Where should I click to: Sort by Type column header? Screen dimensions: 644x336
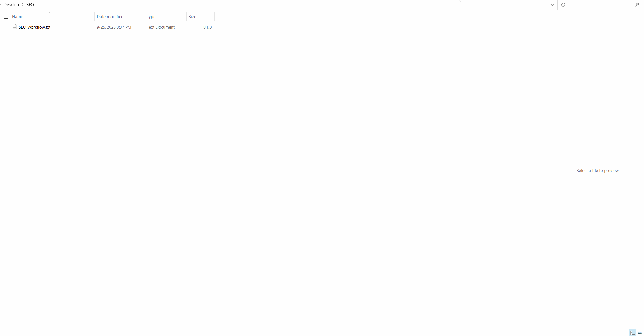click(151, 17)
